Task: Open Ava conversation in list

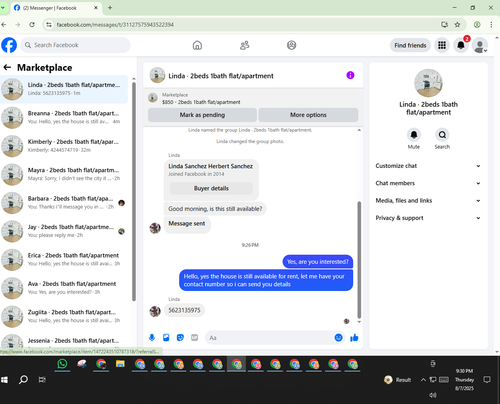Action: (x=64, y=288)
